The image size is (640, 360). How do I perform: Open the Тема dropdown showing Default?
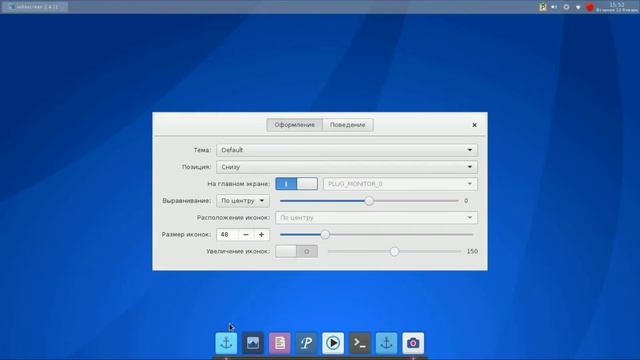[347, 150]
